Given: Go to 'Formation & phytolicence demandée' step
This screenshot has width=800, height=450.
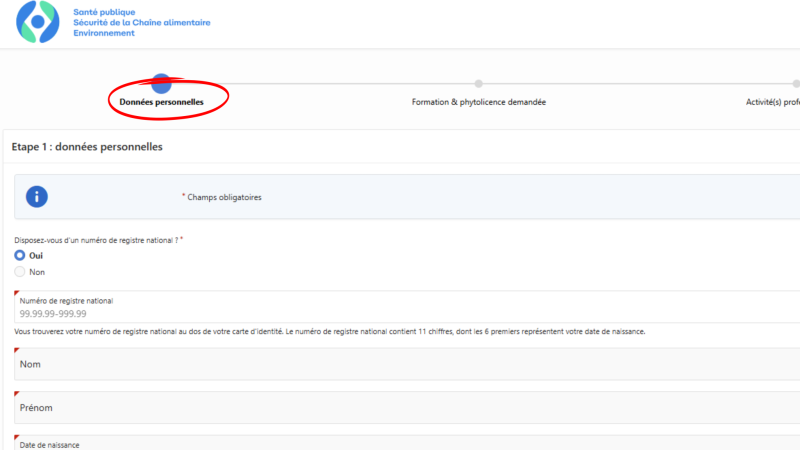Looking at the screenshot, I should (478, 102).
